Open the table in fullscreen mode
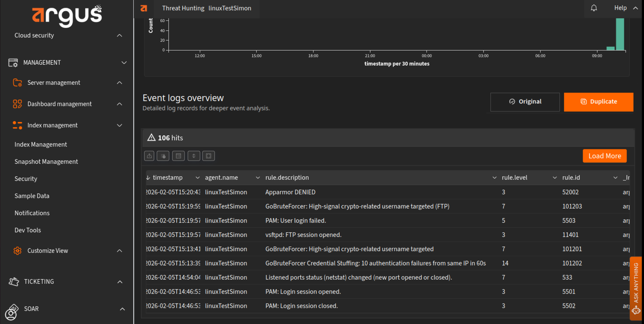 208,156
